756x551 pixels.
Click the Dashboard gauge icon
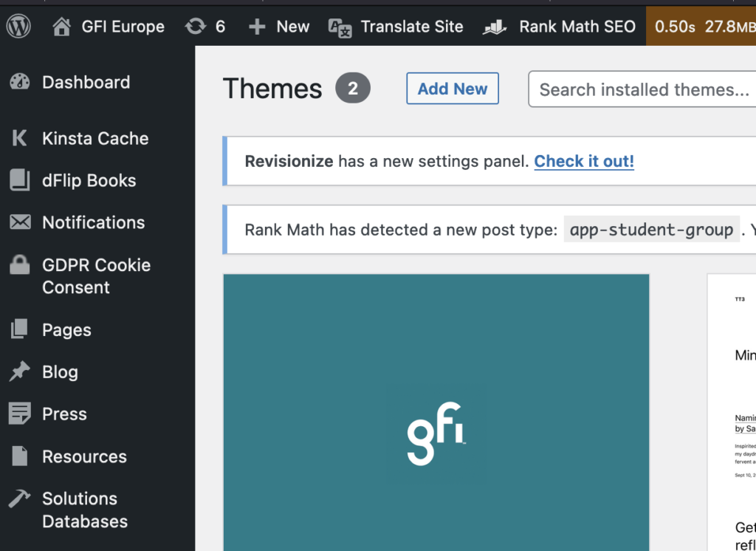pos(20,82)
